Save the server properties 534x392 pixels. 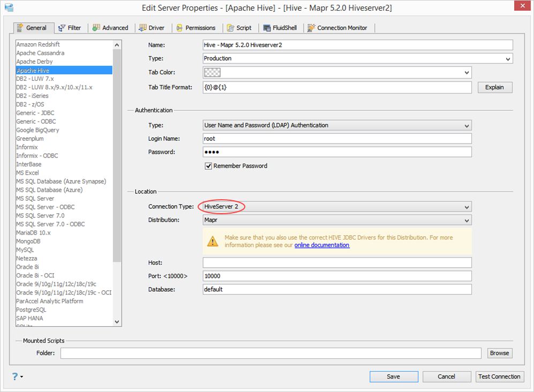(394, 376)
